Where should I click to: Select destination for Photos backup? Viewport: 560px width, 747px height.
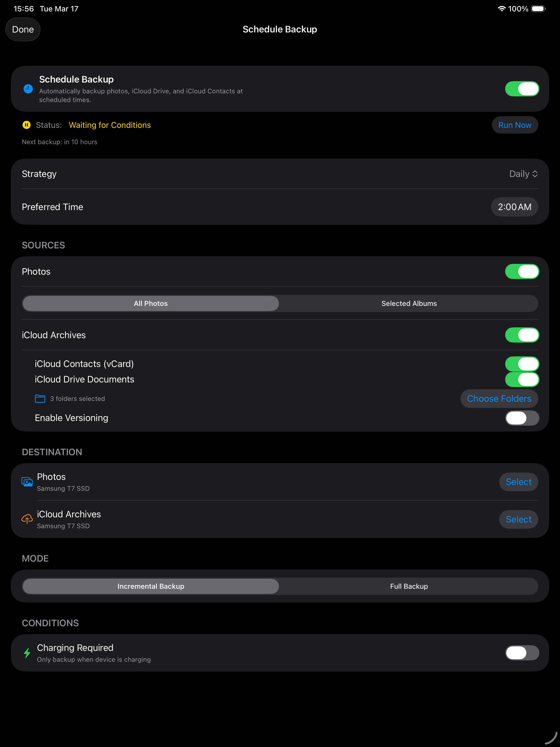pyautogui.click(x=518, y=482)
